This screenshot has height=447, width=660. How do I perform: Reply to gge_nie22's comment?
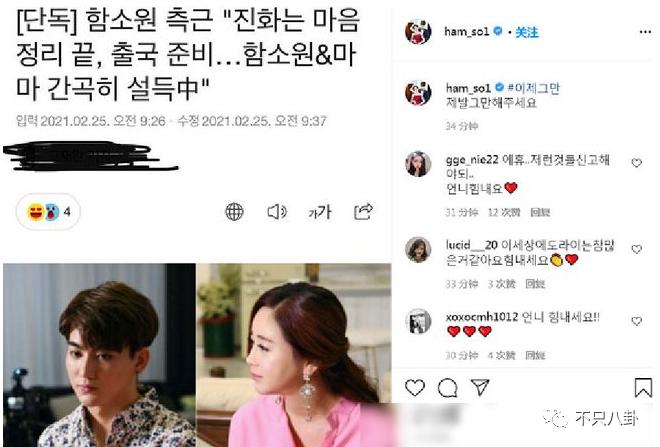coord(540,213)
